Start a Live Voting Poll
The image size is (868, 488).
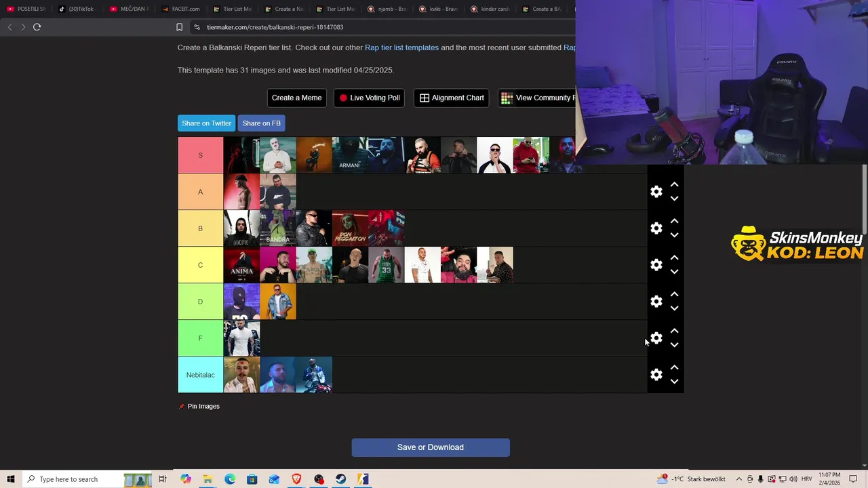coord(370,98)
